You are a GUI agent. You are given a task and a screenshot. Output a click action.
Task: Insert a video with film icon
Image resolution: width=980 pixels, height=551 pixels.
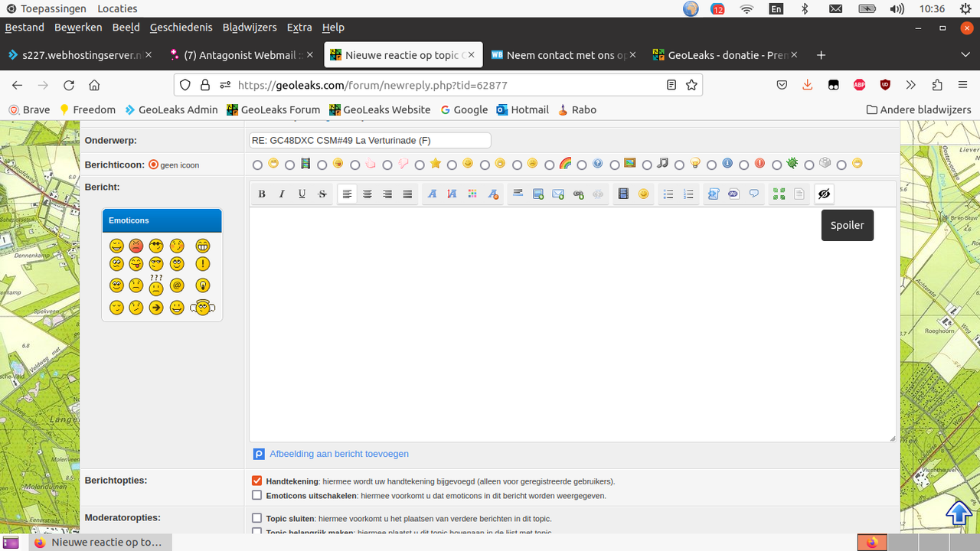tap(623, 194)
